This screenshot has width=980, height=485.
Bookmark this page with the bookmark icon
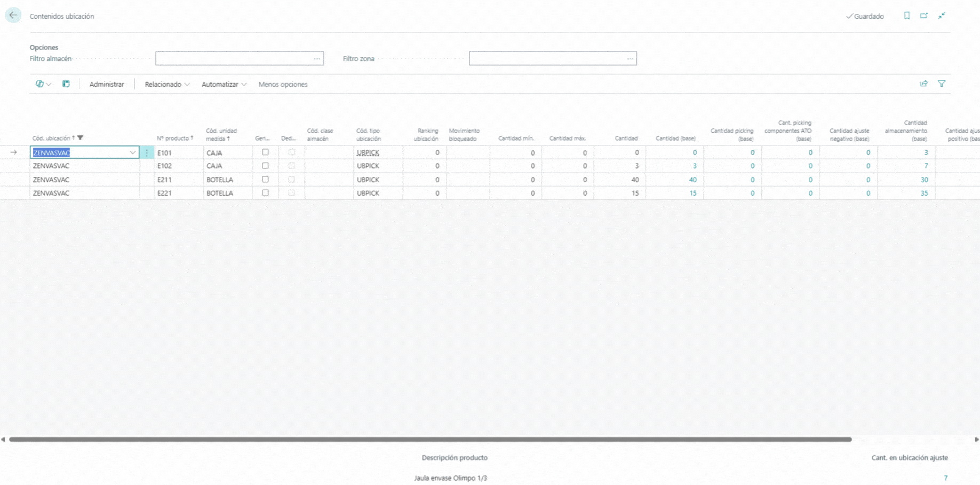coord(906,16)
